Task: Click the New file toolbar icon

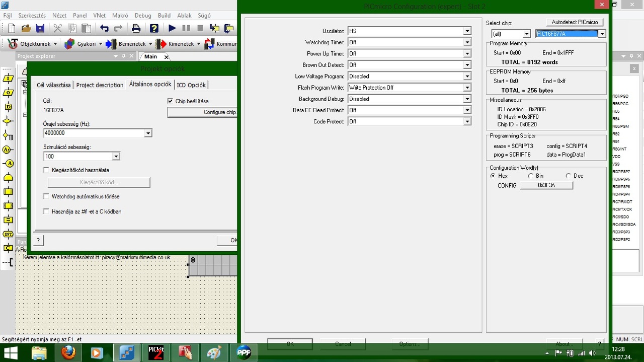Action: 12,29
